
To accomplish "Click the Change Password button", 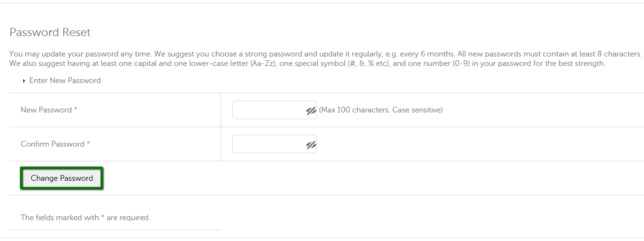I will pyautogui.click(x=62, y=178).
